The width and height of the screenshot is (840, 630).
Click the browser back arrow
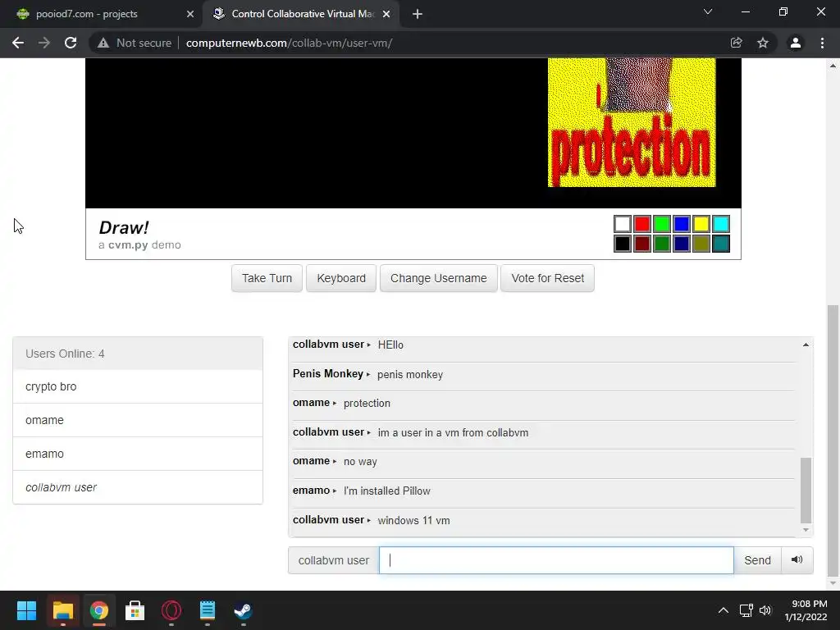coord(18,43)
